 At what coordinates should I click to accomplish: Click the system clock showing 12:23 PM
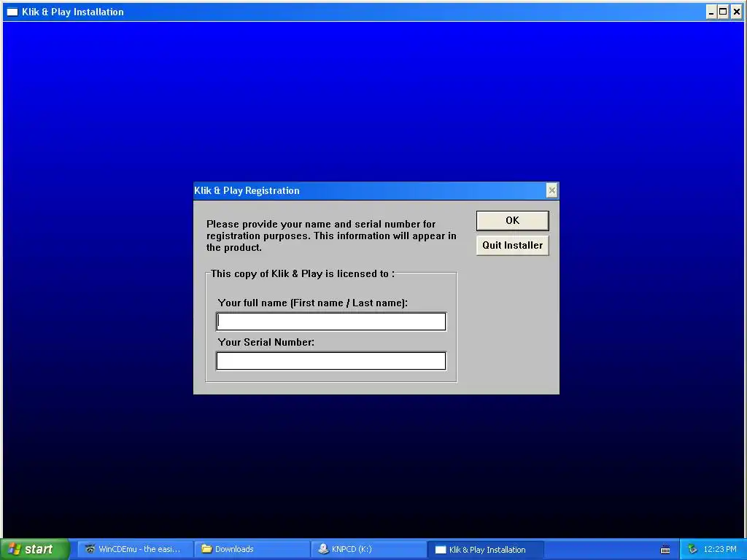click(720, 549)
